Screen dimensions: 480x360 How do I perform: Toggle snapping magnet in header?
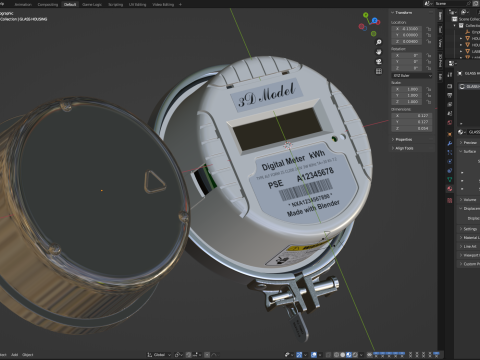[189, 355]
